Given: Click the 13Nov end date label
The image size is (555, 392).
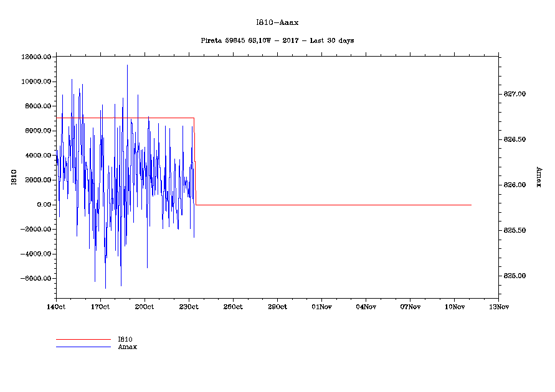Looking at the screenshot, I should point(498,307).
